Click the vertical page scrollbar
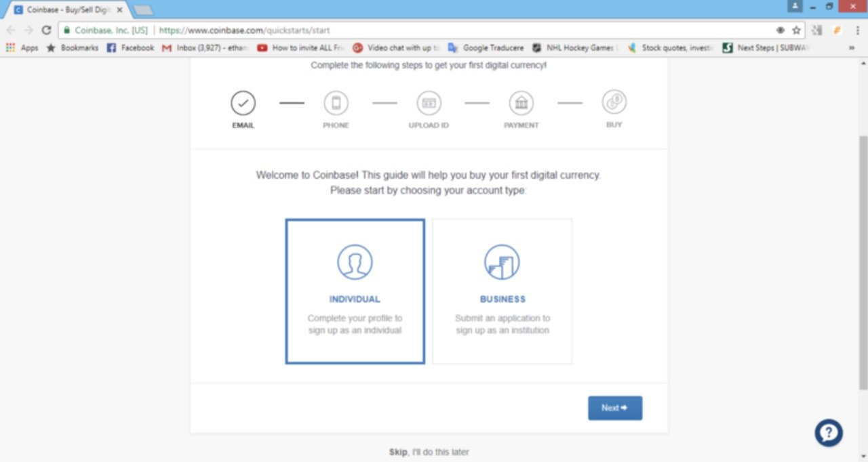This screenshot has height=462, width=868. [x=863, y=261]
